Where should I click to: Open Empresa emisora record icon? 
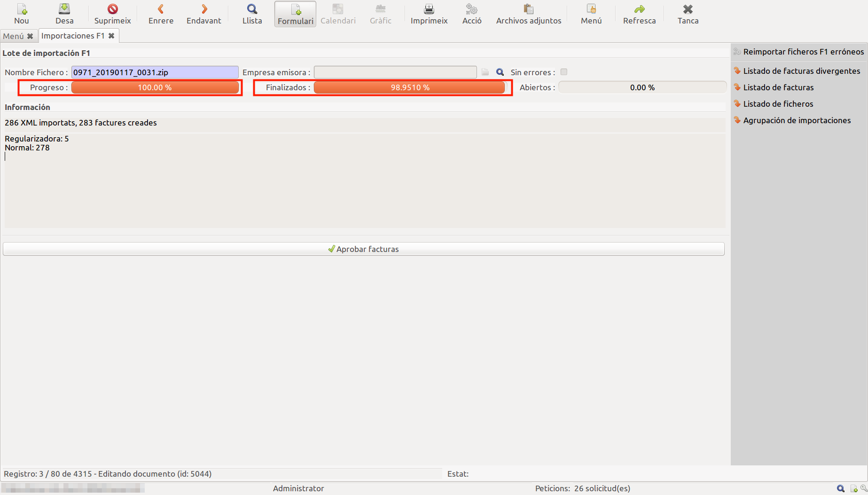click(485, 72)
